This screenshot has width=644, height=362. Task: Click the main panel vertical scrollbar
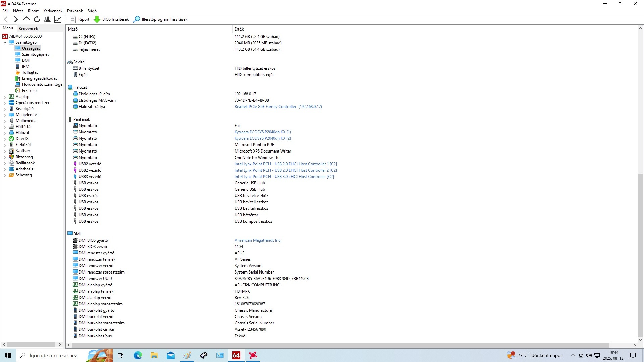click(640, 255)
